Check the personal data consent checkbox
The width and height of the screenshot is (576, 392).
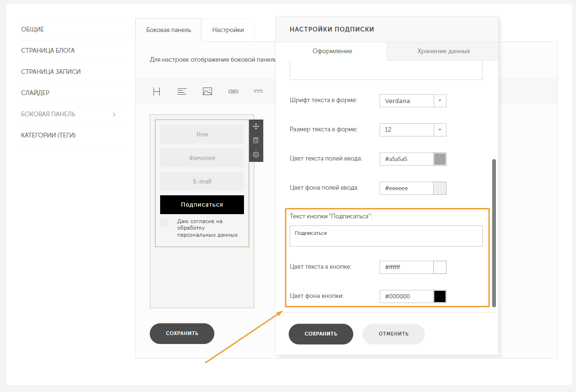tap(164, 223)
